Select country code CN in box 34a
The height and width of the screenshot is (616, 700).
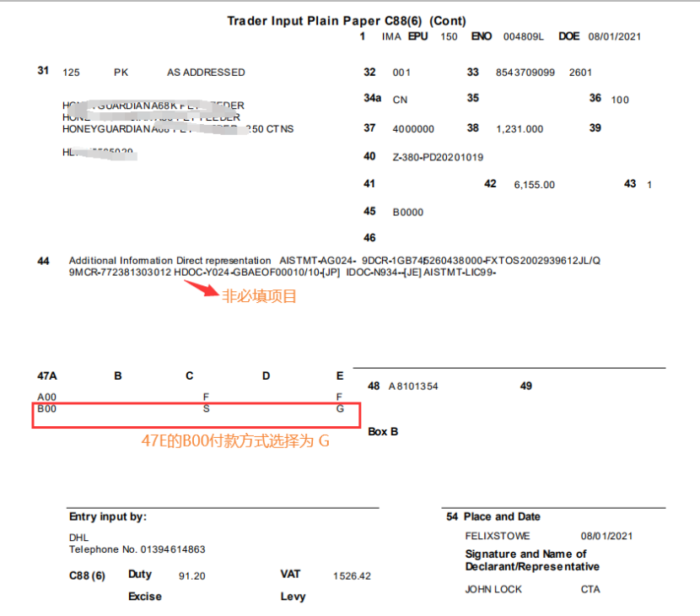(x=400, y=100)
